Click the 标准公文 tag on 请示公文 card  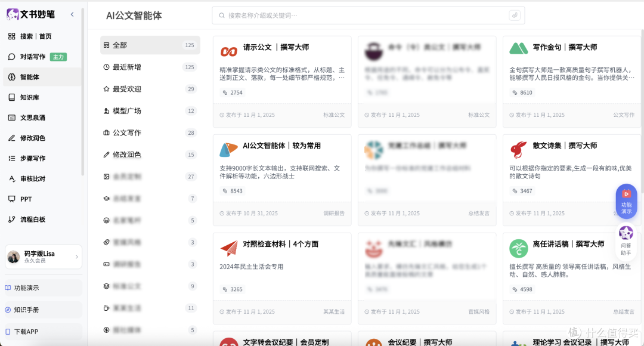334,115
